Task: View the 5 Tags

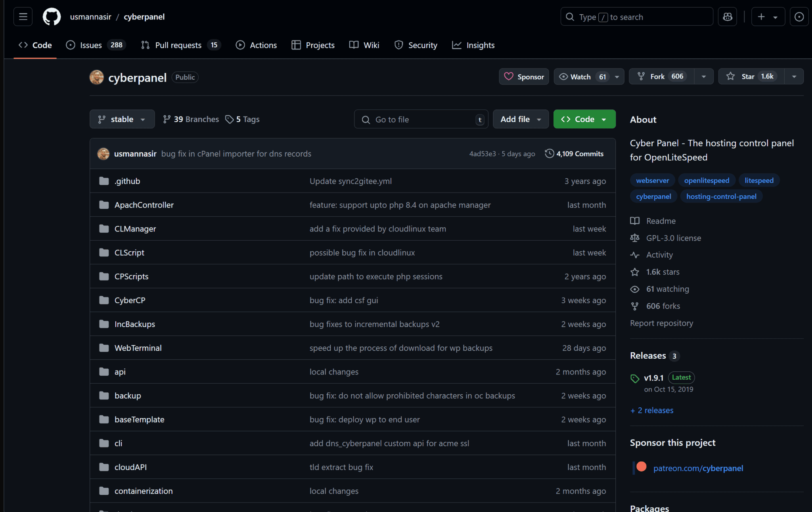Action: point(242,119)
